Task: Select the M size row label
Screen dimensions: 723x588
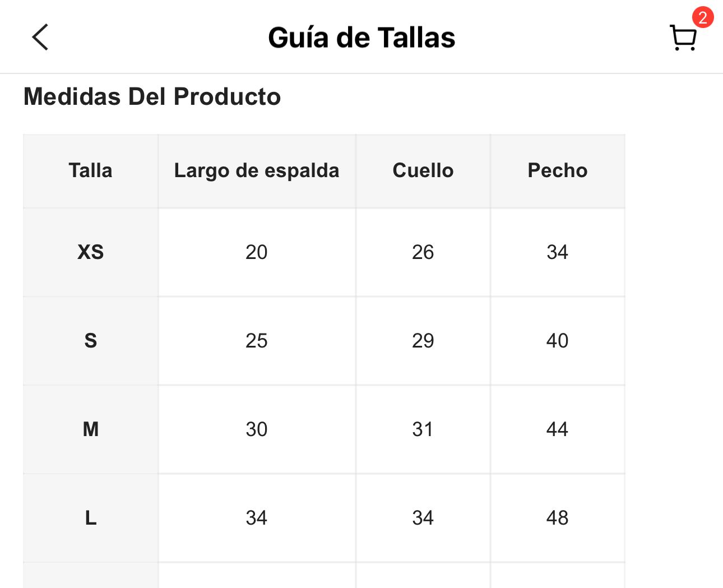Action: (90, 429)
